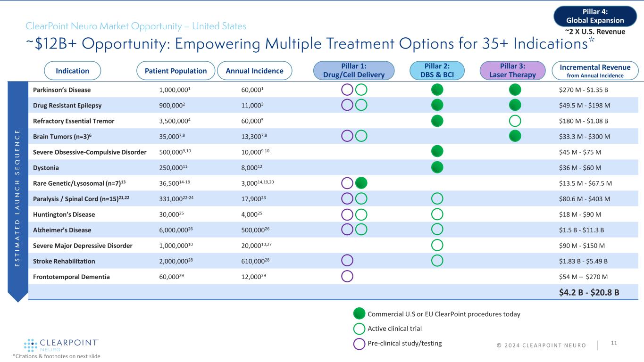
Task: Click Frontotemporal Dementia purple pre-clinical circle
Action: pos(347,277)
